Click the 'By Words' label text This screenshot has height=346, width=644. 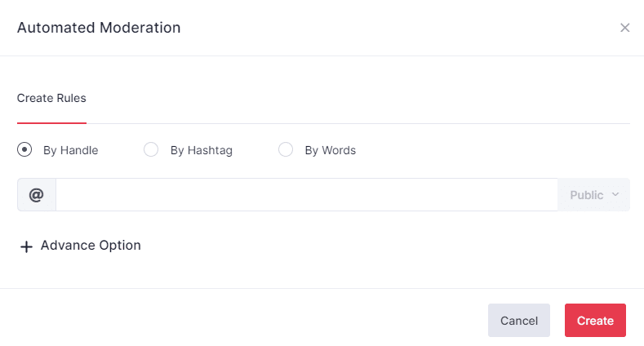(330, 150)
